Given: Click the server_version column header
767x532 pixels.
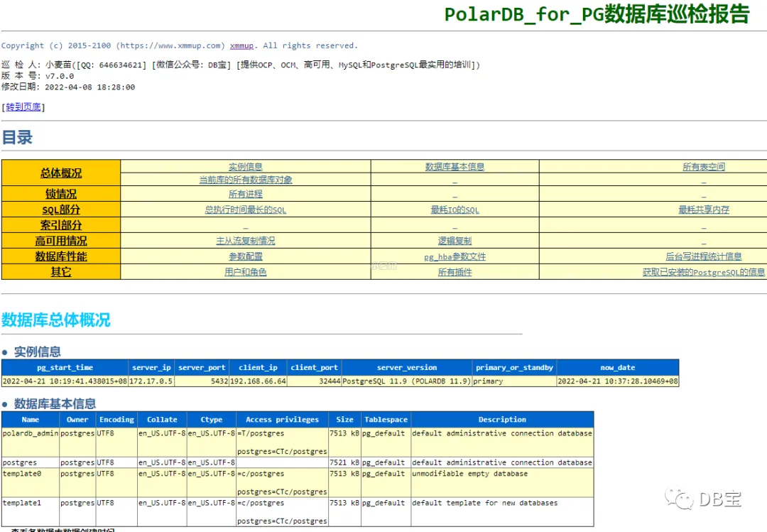Looking at the screenshot, I should click(x=407, y=367).
